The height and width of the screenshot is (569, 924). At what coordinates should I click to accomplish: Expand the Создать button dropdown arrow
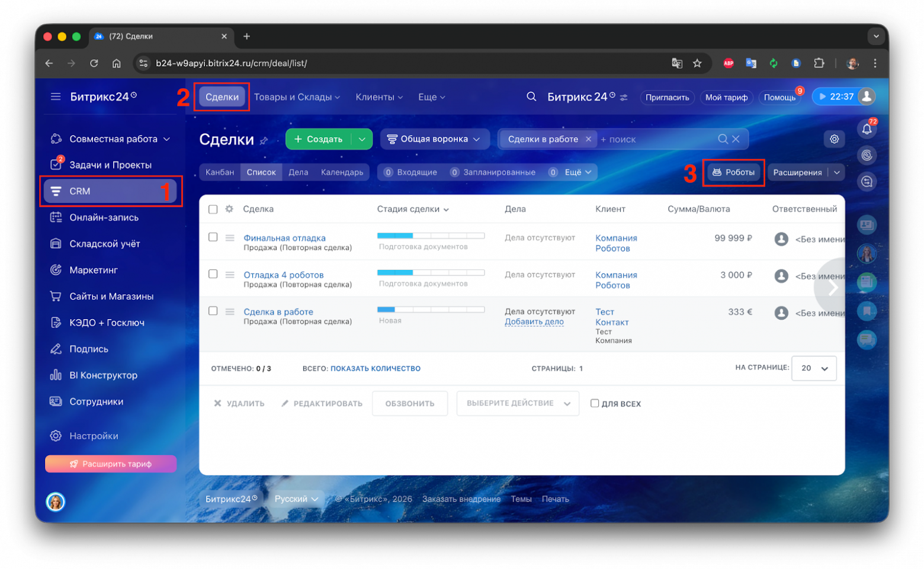click(362, 139)
